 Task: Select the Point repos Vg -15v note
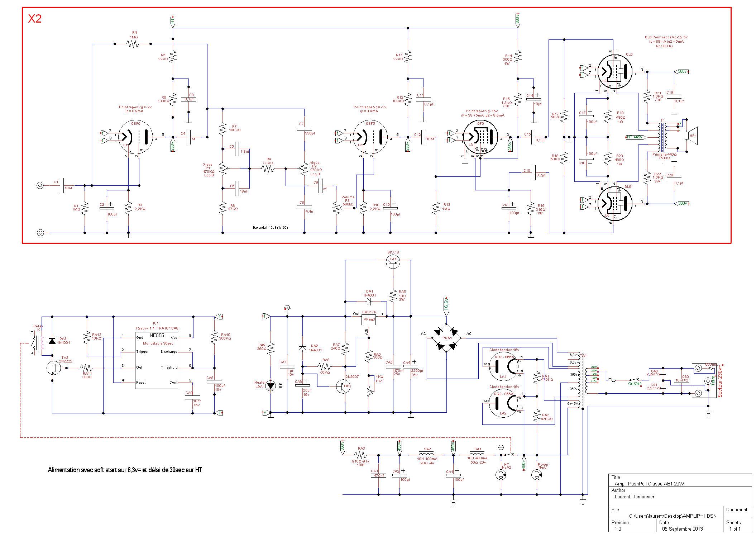(482, 111)
